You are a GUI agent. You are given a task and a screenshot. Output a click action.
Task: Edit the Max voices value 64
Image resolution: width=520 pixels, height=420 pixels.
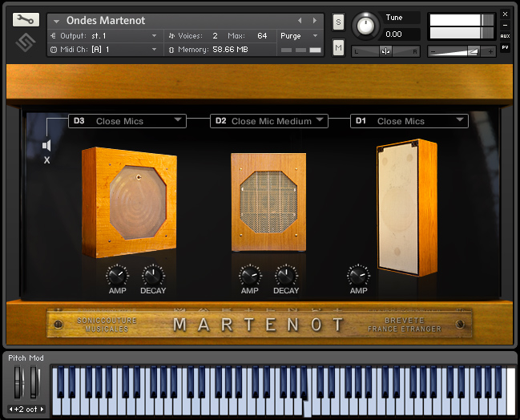(x=262, y=36)
